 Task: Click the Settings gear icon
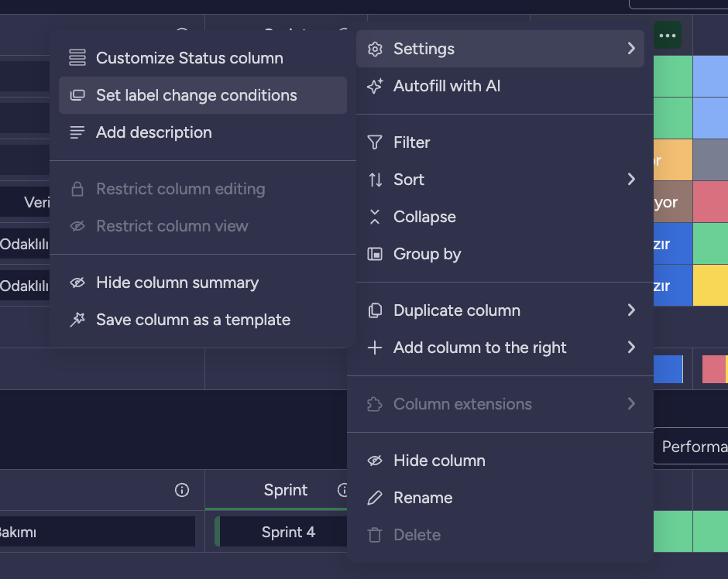(375, 50)
